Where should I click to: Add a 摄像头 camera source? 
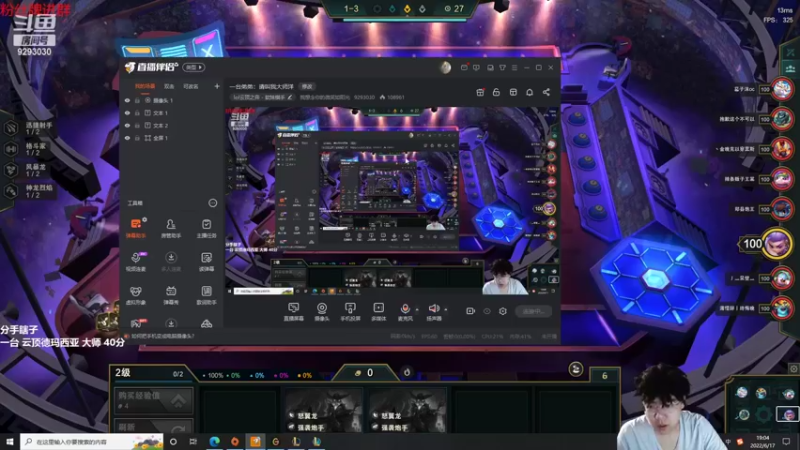[x=322, y=311]
